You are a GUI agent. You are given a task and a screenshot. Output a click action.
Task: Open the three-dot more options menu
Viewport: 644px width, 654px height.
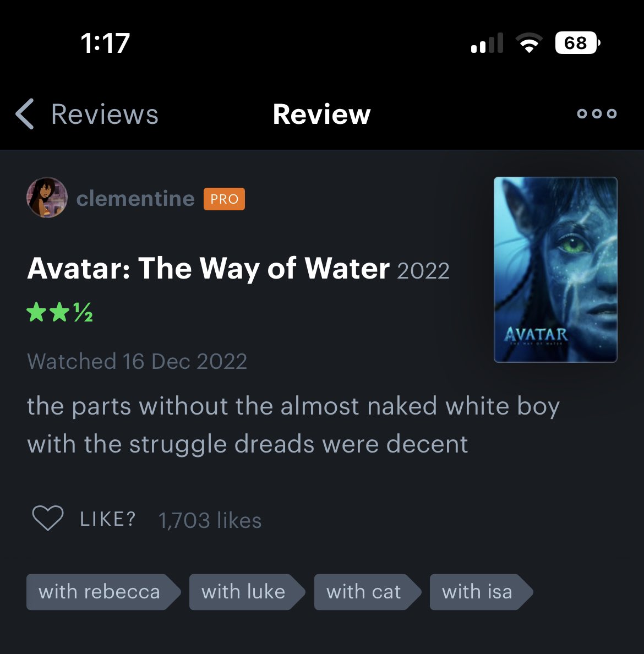(597, 113)
